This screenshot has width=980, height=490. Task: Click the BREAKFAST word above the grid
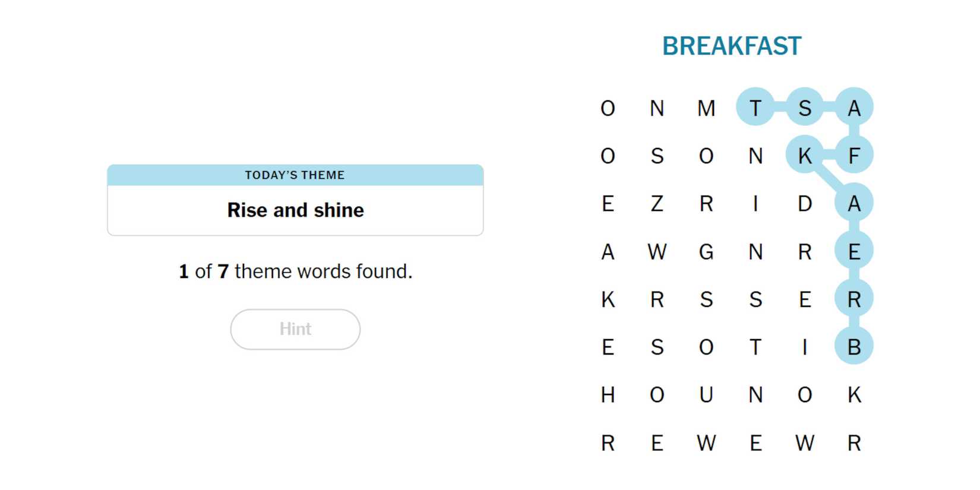tap(731, 46)
